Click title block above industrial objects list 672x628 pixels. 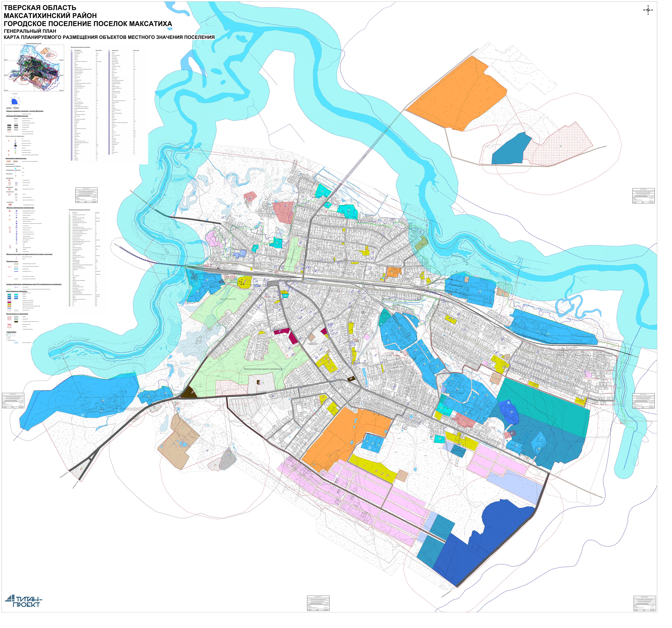click(x=87, y=195)
